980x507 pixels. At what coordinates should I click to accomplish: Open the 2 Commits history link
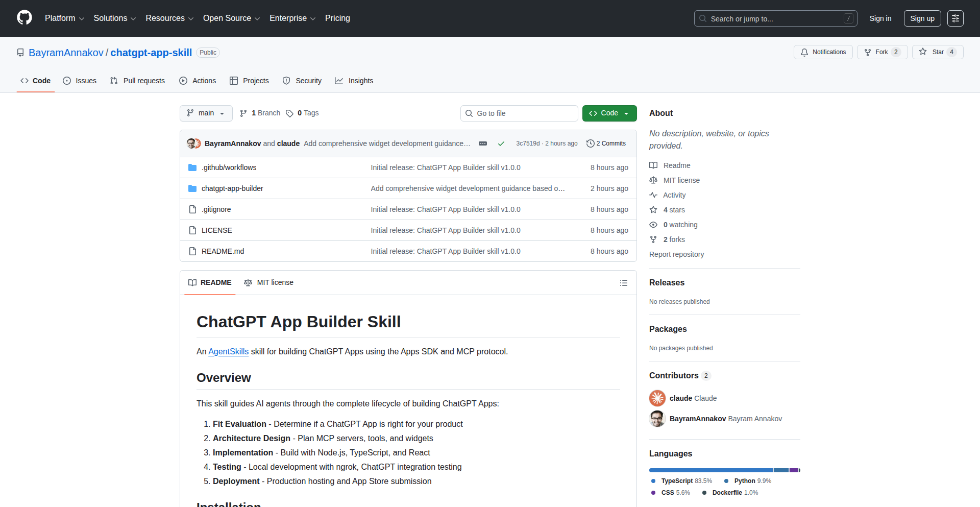606,143
